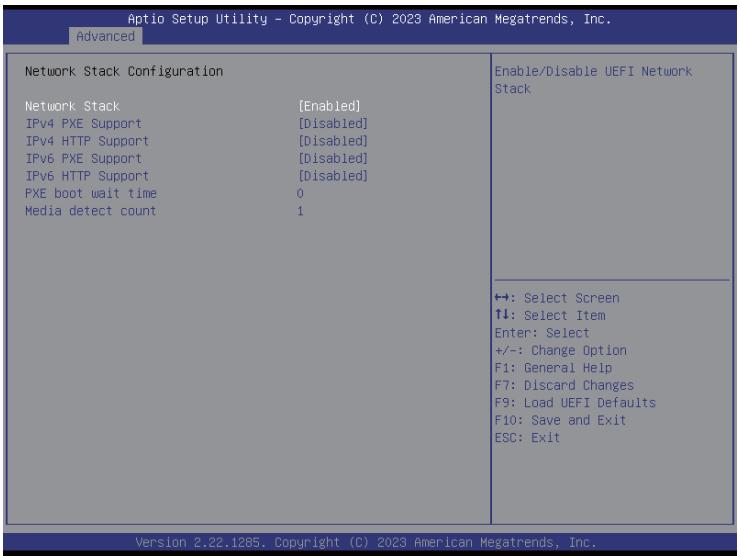The image size is (740, 556).
Task: Toggle the Network Stack Enabled value
Action: click(x=329, y=106)
